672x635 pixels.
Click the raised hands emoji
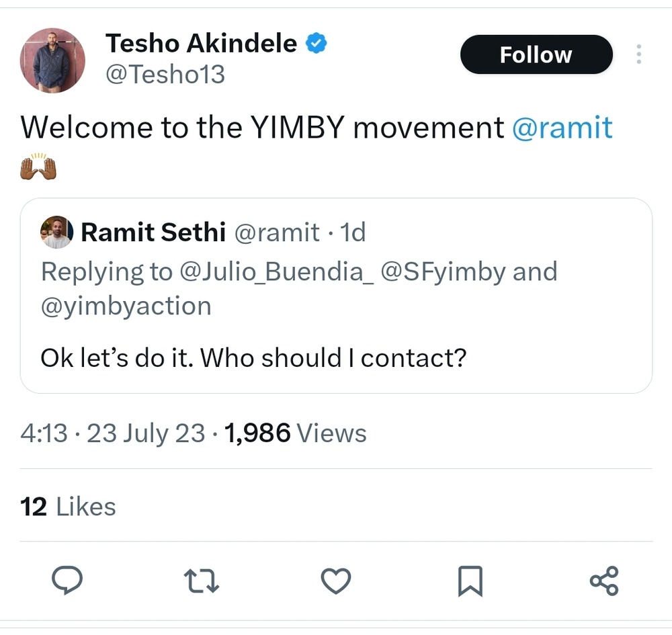click(x=38, y=165)
